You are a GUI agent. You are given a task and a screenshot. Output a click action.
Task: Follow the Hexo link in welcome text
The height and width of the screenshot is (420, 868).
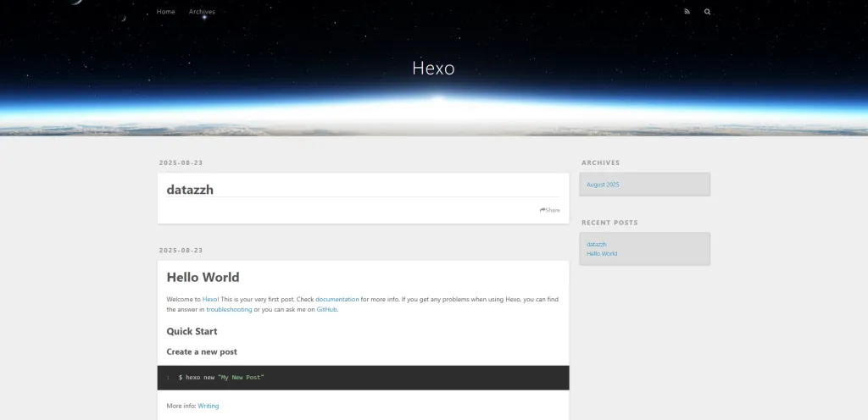(x=209, y=299)
